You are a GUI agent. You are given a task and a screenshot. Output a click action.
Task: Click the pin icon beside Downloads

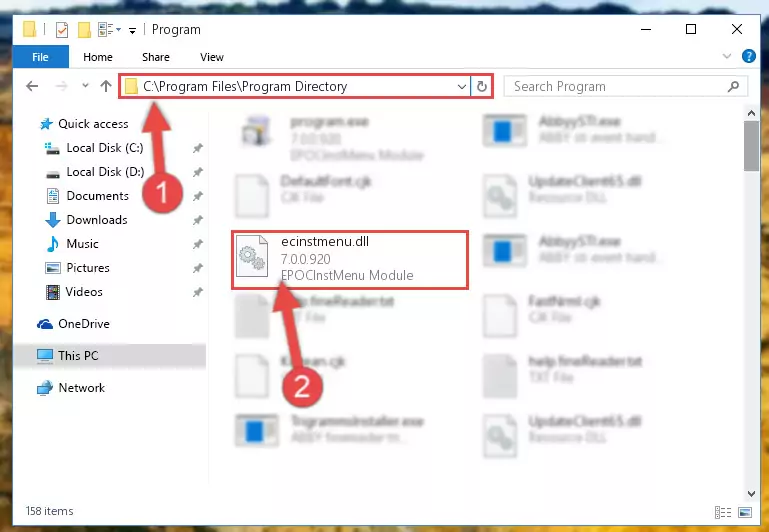coord(197,220)
